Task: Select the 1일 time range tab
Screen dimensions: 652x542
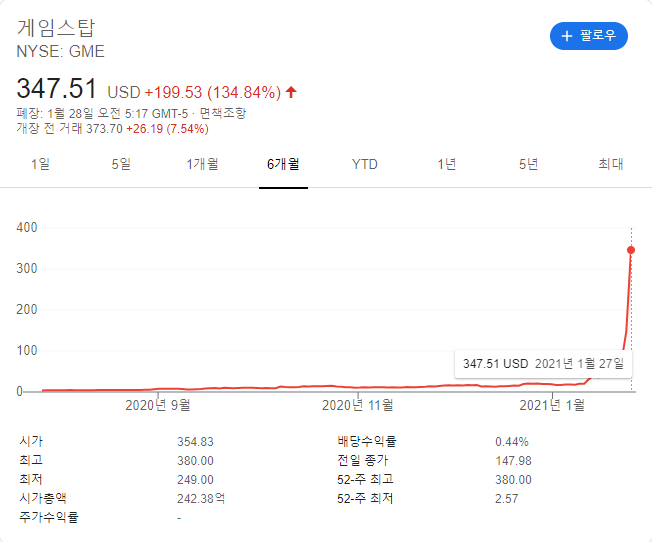Action: [x=40, y=164]
